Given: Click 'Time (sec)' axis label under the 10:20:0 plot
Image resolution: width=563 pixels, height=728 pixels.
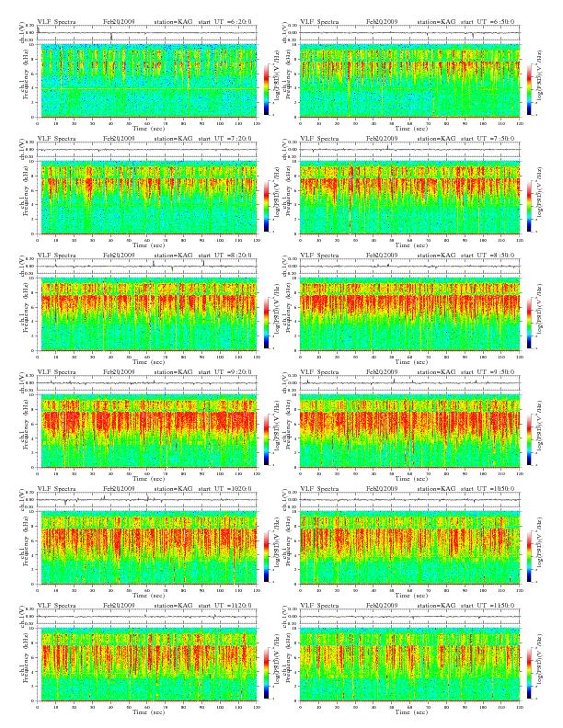Looking at the screenshot, I should tap(149, 596).
